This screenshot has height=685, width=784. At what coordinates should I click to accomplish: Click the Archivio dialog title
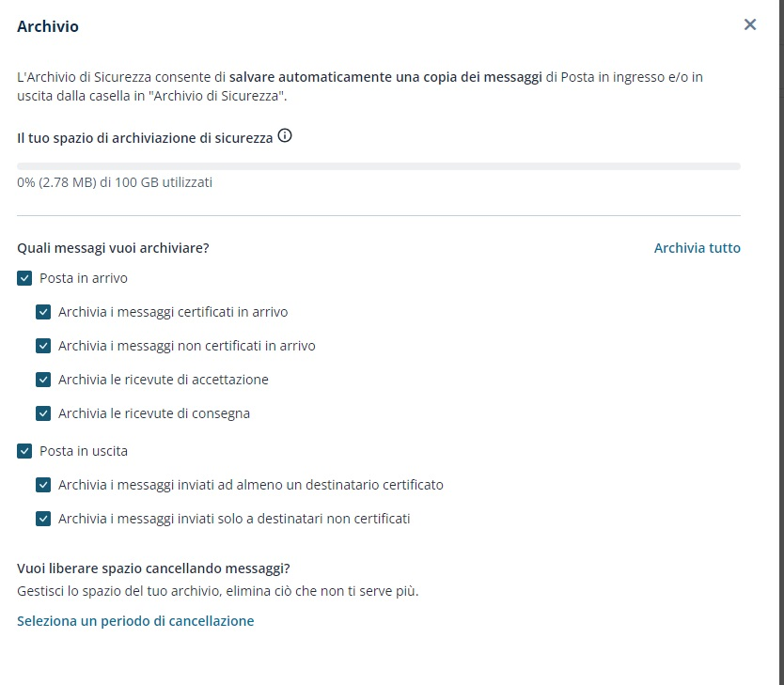(48, 26)
